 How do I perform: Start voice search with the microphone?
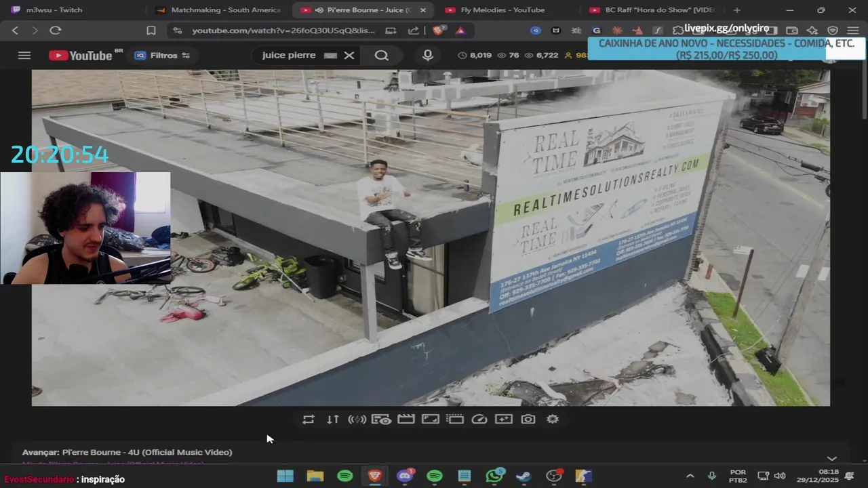click(x=427, y=56)
